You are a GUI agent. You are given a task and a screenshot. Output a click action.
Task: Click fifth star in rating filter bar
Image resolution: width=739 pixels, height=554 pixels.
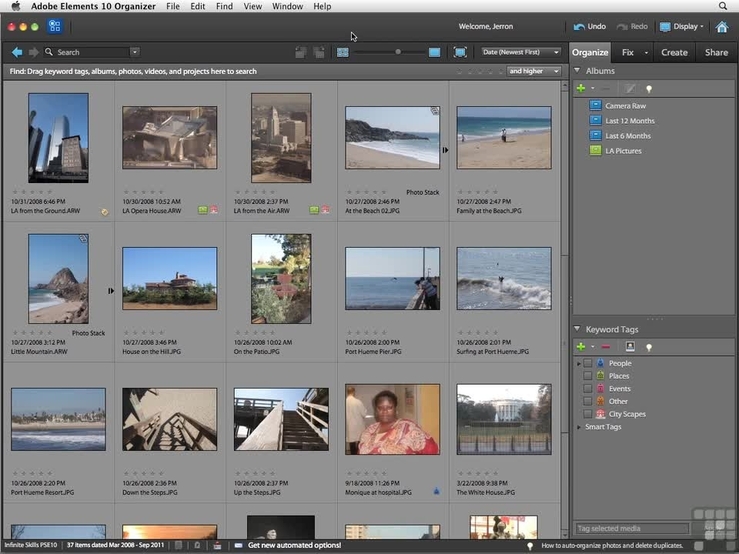[x=501, y=72]
